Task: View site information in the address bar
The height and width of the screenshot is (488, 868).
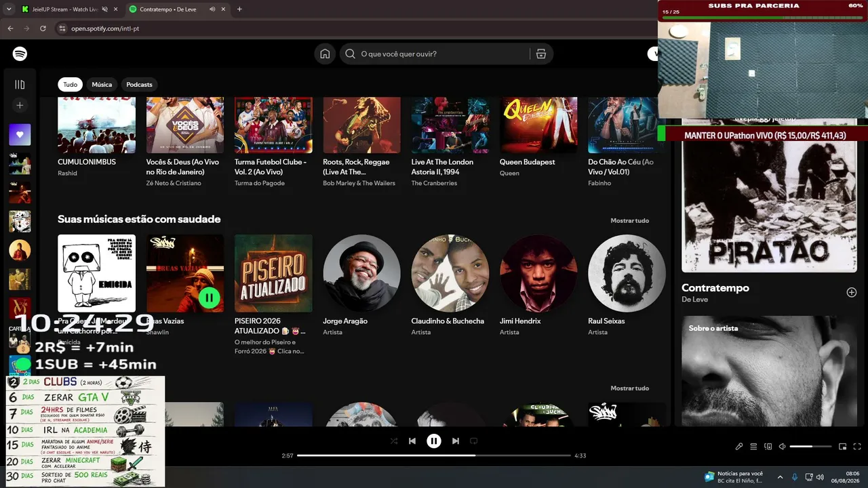Action: [x=62, y=28]
